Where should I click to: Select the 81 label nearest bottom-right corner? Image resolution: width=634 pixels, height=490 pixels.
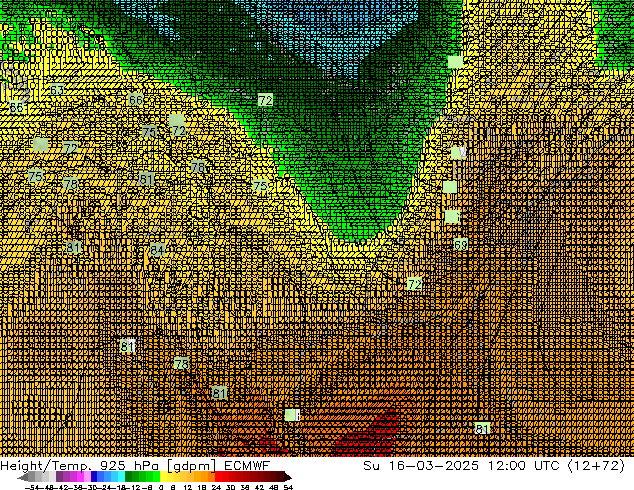[482, 429]
